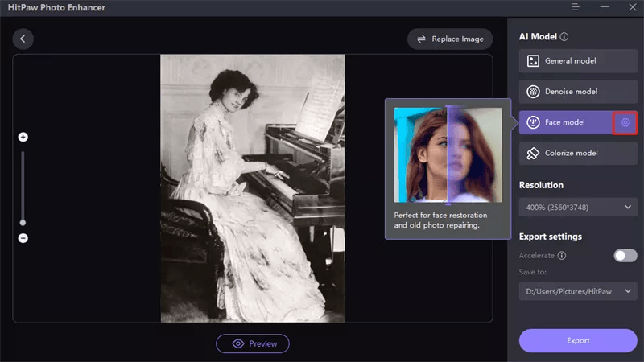Select the Denoise model
Image resolution: width=644 pixels, height=362 pixels.
[x=578, y=92]
